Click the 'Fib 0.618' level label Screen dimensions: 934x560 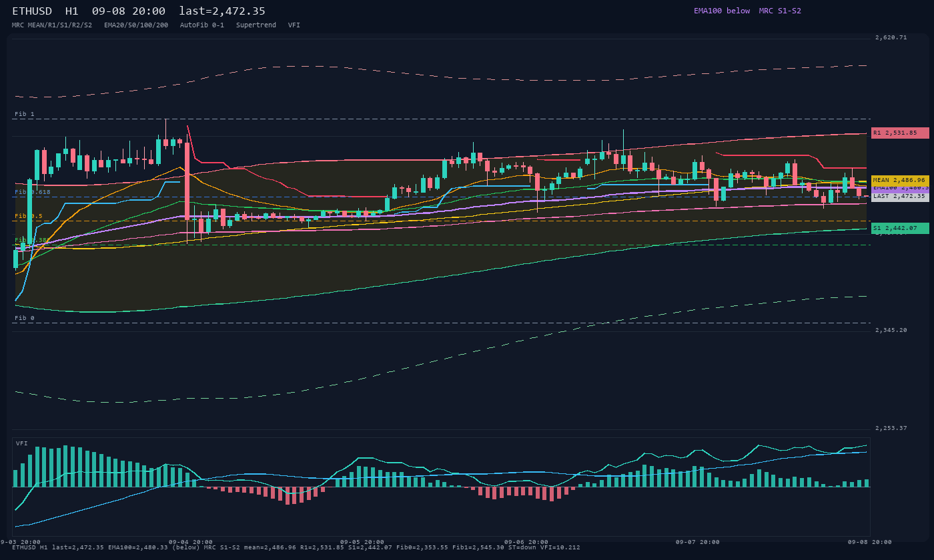tap(33, 192)
